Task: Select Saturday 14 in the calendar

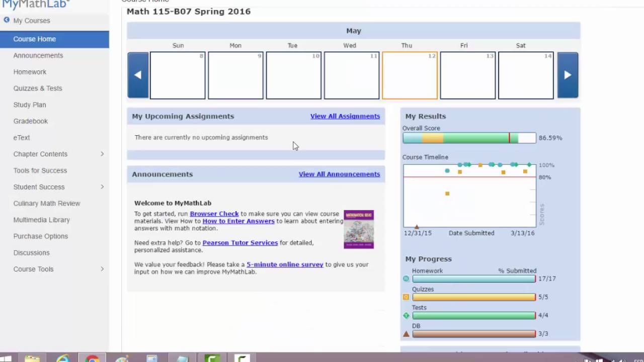Action: tap(526, 75)
